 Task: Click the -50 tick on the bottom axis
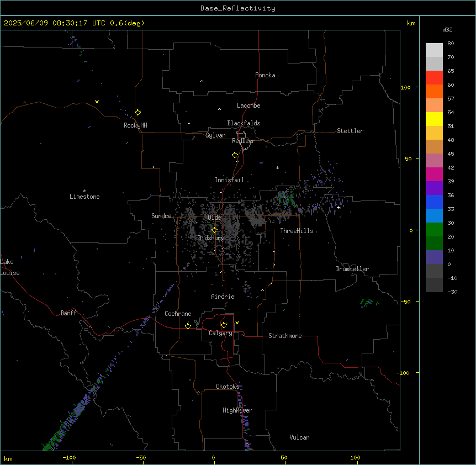click(141, 457)
